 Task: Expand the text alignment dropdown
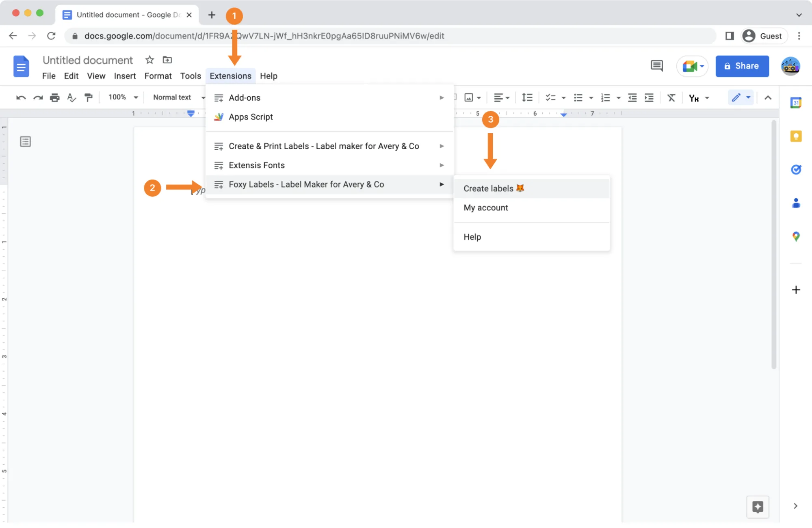(502, 97)
